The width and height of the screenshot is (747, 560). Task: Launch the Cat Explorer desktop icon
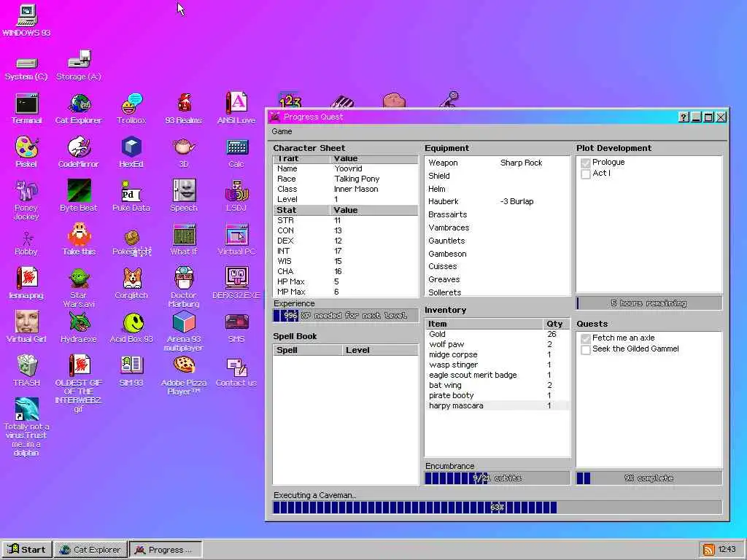coord(79,109)
